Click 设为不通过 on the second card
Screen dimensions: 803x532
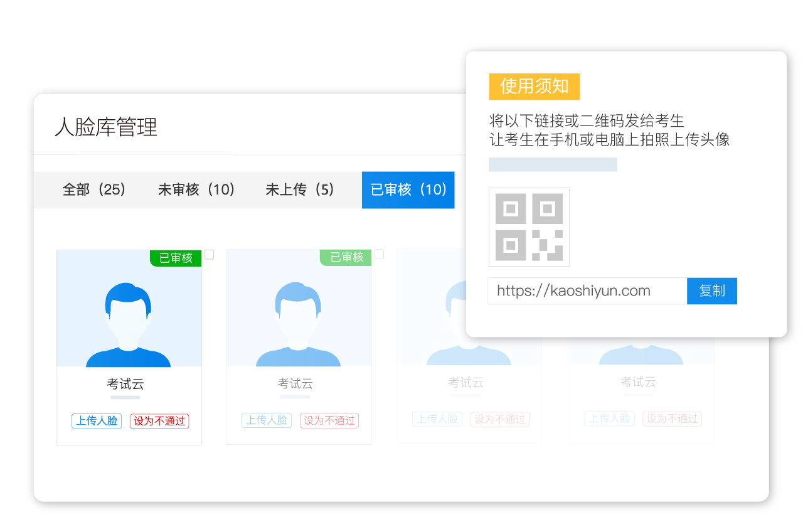(x=329, y=420)
